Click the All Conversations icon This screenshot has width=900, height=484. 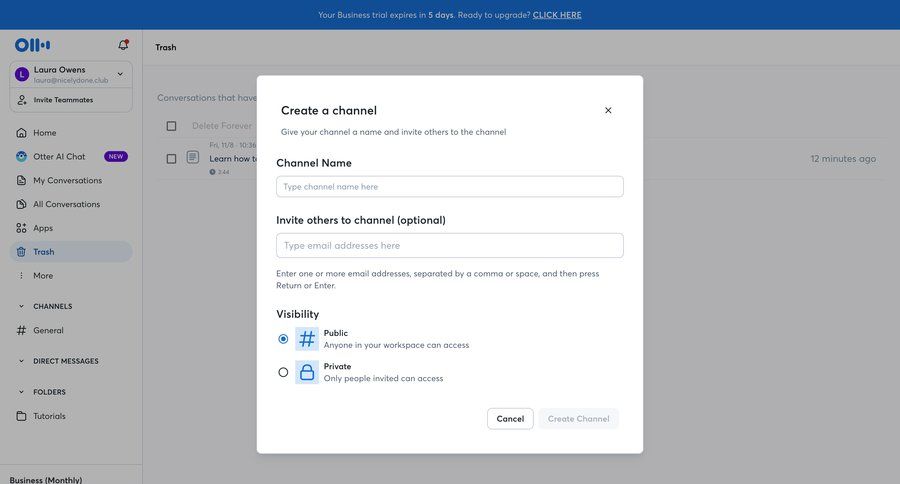click(x=21, y=204)
